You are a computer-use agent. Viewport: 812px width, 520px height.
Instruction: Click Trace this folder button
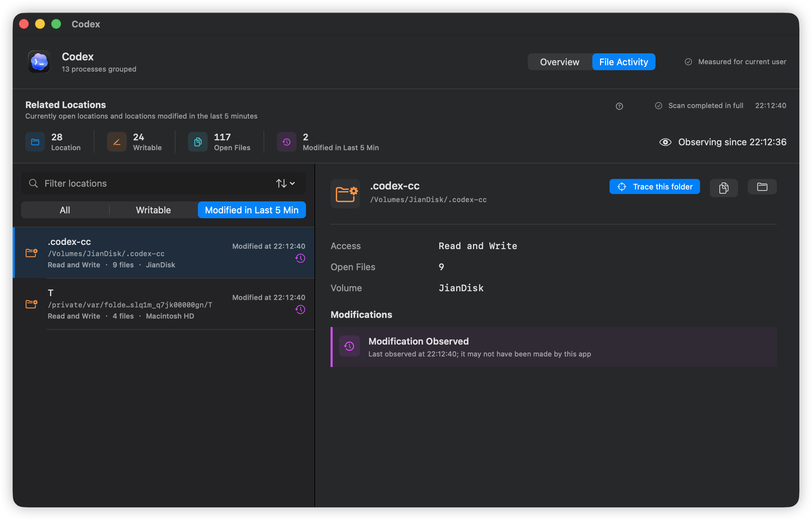654,187
